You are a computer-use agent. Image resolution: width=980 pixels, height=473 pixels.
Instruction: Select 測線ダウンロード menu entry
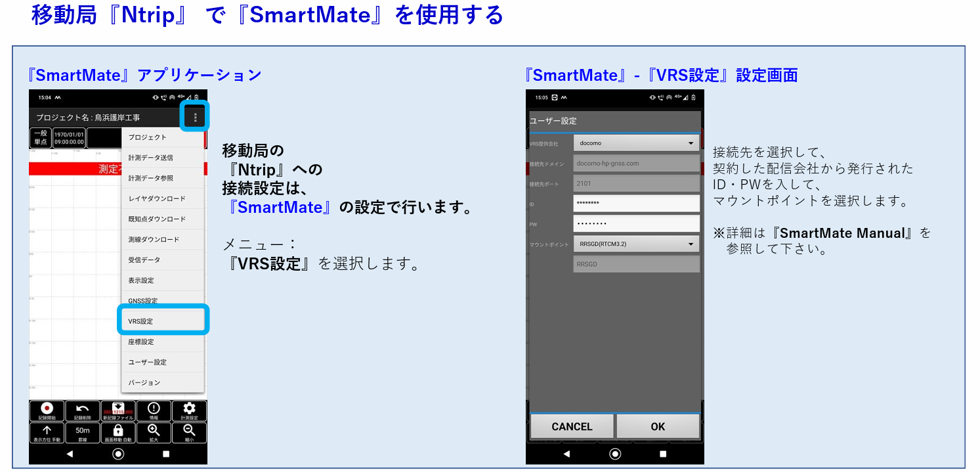[163, 240]
